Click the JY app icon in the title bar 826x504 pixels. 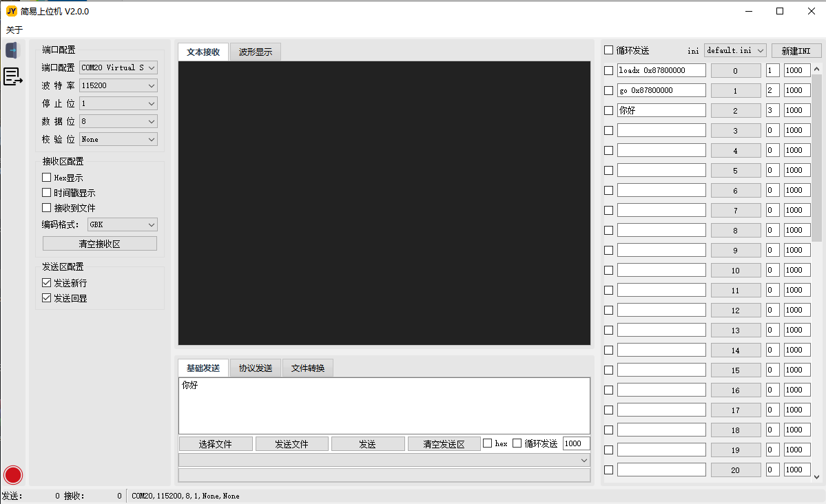click(11, 11)
